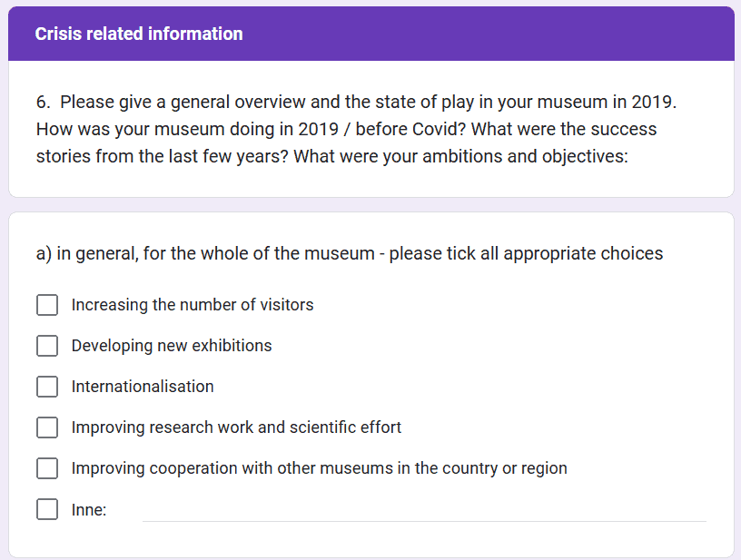Check the box for cooperation with other museums
Screen dimensions: 741x560
pos(47,468)
